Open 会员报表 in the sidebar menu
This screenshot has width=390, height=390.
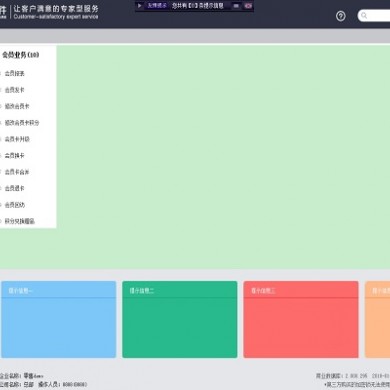(x=14, y=73)
